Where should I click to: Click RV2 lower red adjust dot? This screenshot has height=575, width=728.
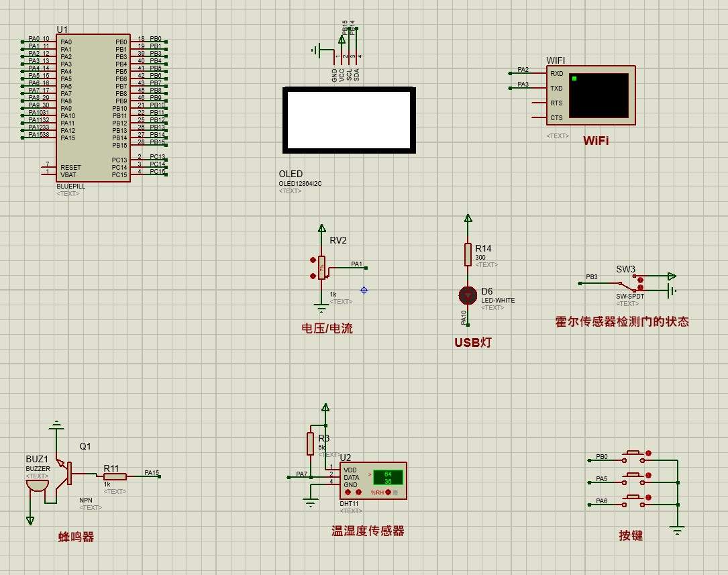[x=313, y=276]
